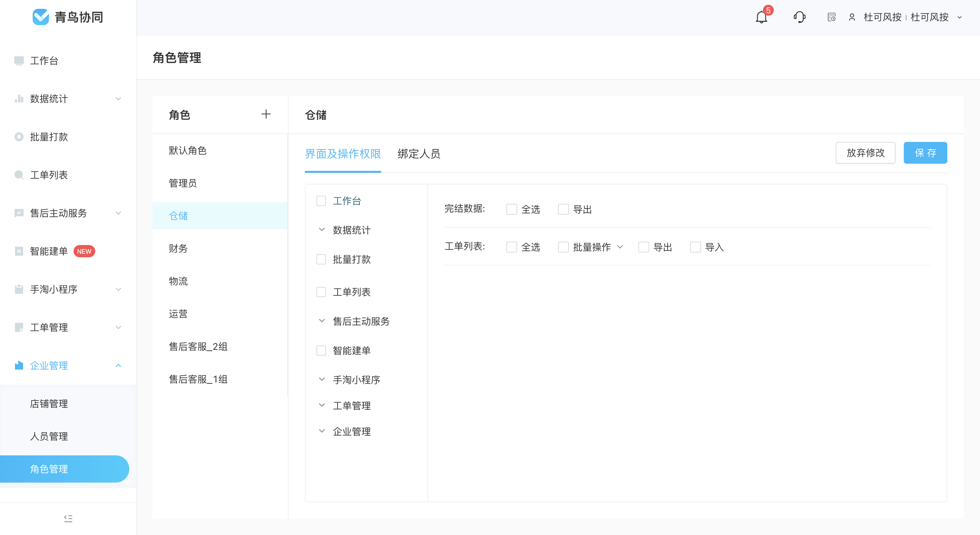
Task: Check the 批量打款 permission checkbox
Action: point(321,259)
